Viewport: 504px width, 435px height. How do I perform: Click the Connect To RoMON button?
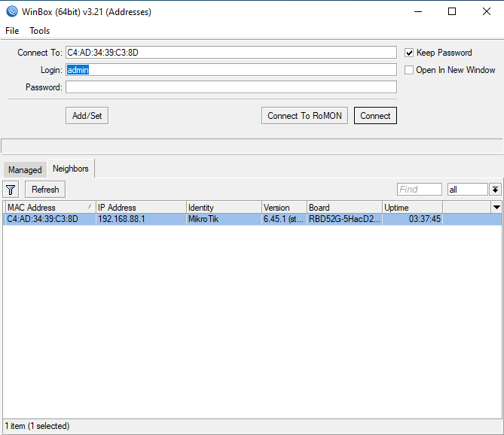[304, 116]
